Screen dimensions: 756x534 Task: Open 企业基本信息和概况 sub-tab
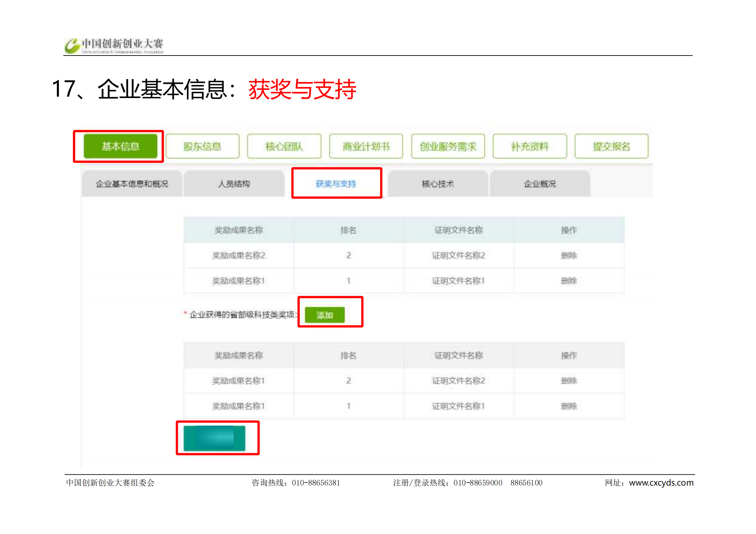point(132,184)
